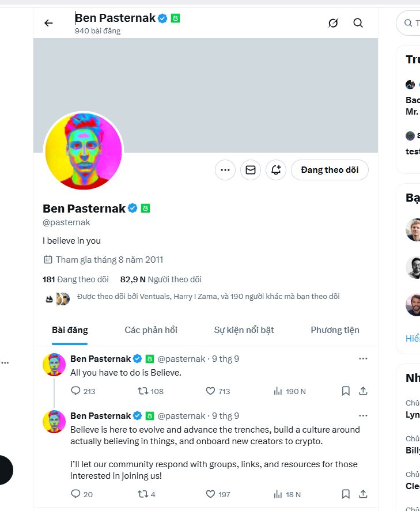This screenshot has width=420, height=511.
Task: Click the Đang theo dõi following button
Action: click(330, 170)
